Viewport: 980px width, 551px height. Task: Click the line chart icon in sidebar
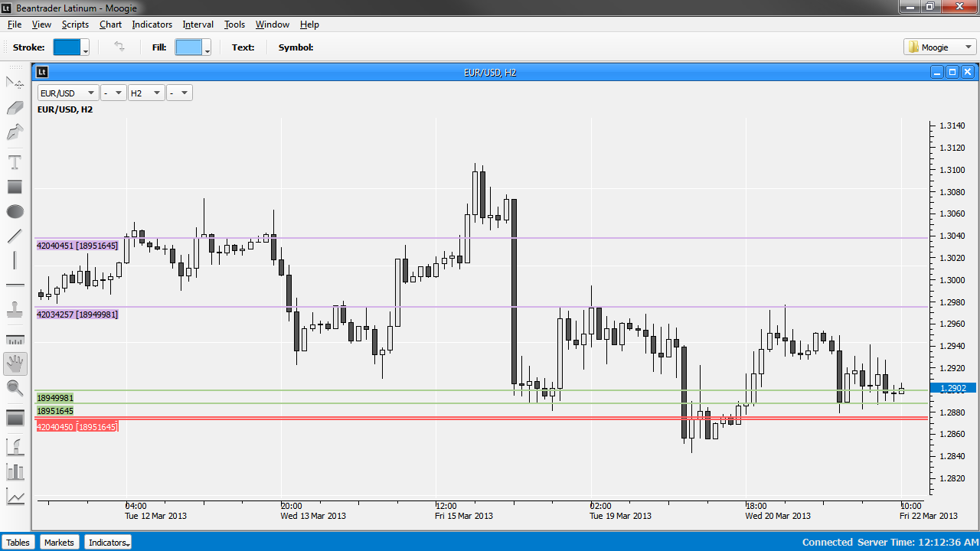pyautogui.click(x=15, y=497)
